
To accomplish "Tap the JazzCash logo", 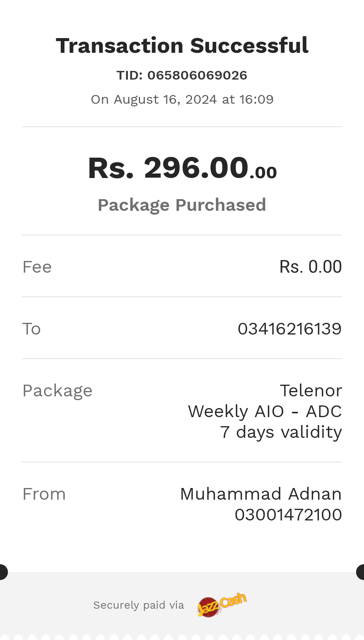I will pos(222,605).
